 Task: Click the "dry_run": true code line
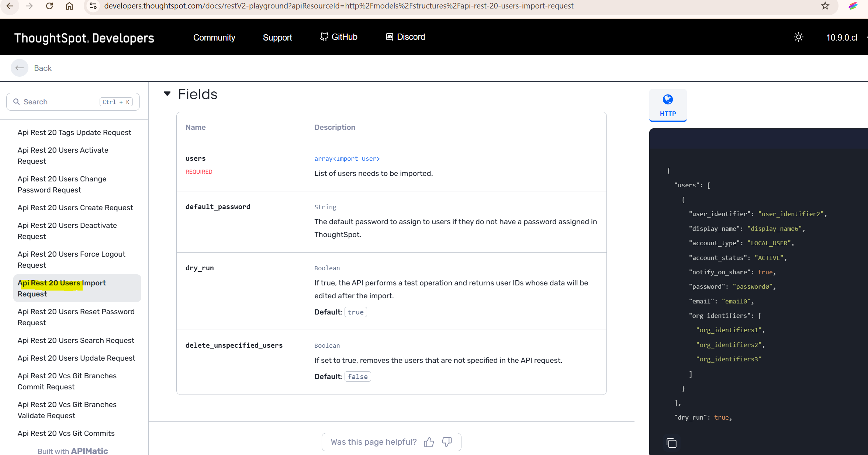point(703,417)
